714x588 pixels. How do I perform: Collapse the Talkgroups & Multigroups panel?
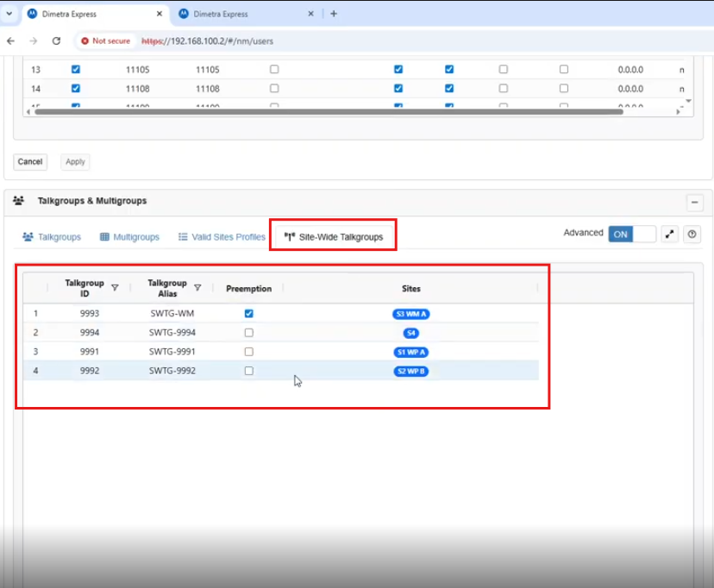coord(694,203)
